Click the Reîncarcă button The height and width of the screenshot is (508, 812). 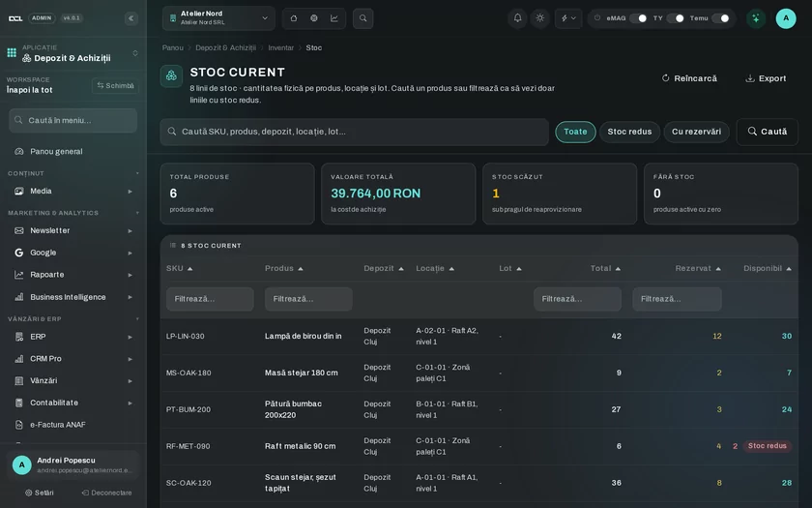[689, 78]
